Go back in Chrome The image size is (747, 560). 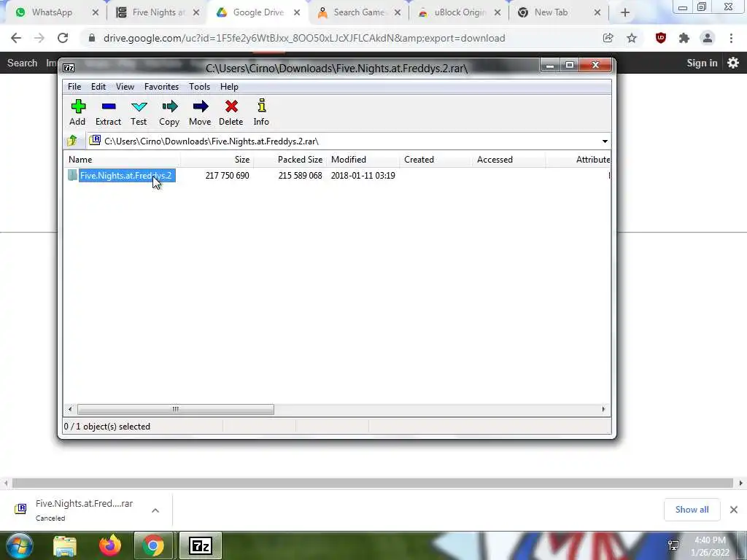(x=16, y=38)
